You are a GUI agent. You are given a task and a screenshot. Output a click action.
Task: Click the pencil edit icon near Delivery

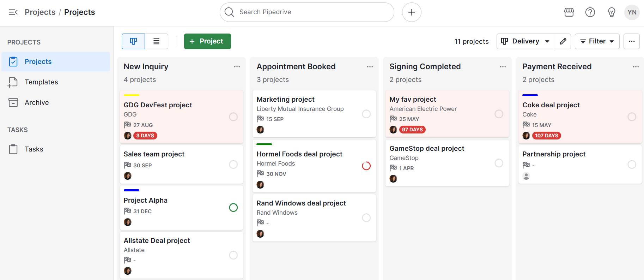pos(563,41)
